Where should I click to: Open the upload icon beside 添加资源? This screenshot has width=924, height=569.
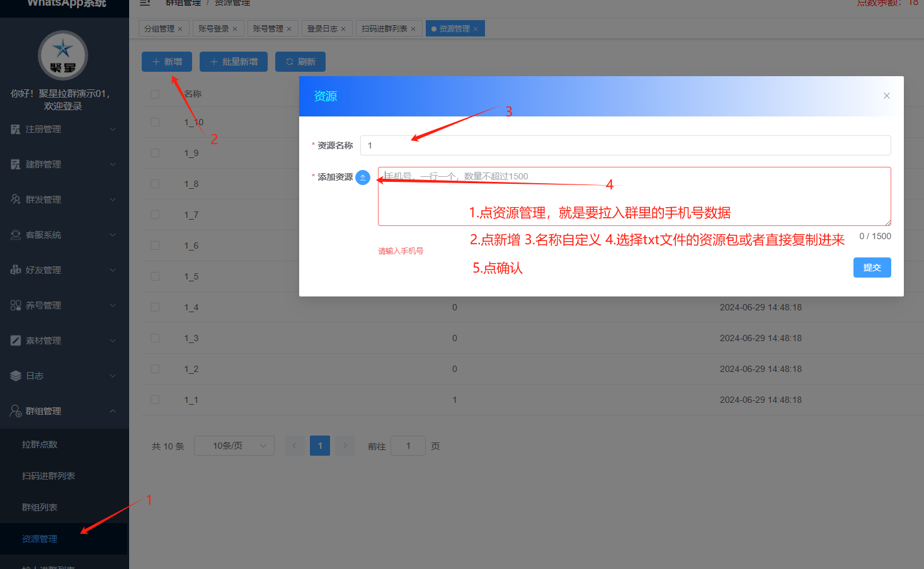363,177
